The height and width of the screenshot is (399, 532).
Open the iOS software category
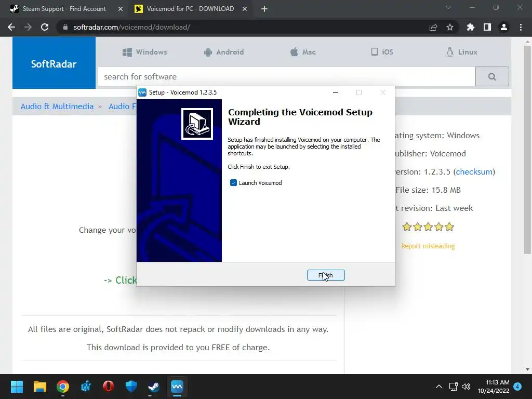382,52
